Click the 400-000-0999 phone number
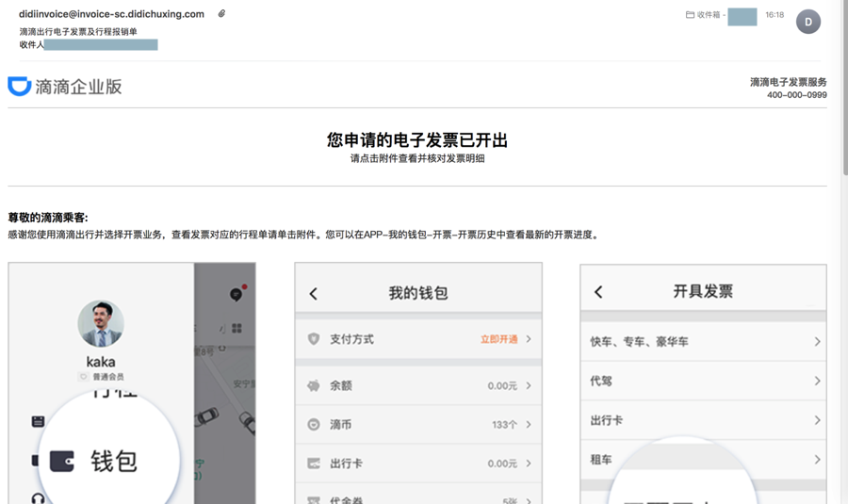848x504 pixels. coord(796,95)
